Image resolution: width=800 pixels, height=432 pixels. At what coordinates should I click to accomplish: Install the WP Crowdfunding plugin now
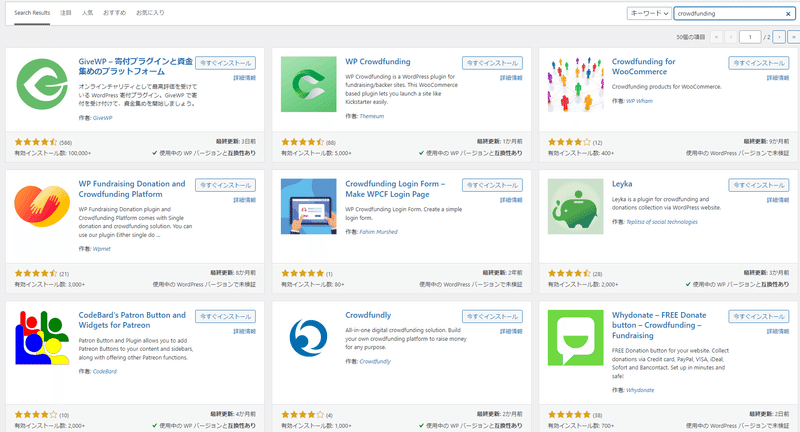(x=492, y=63)
